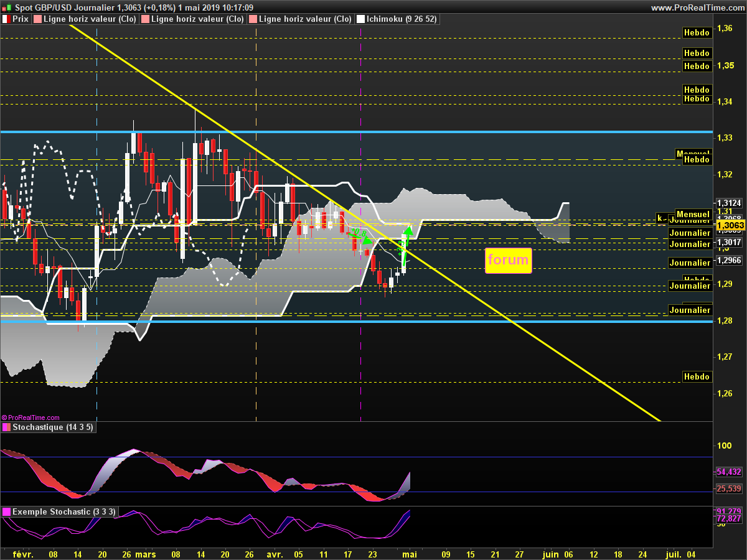This screenshot has height=560, width=747.
Task: Click the 1,36 price axis label
Action: click(x=724, y=28)
